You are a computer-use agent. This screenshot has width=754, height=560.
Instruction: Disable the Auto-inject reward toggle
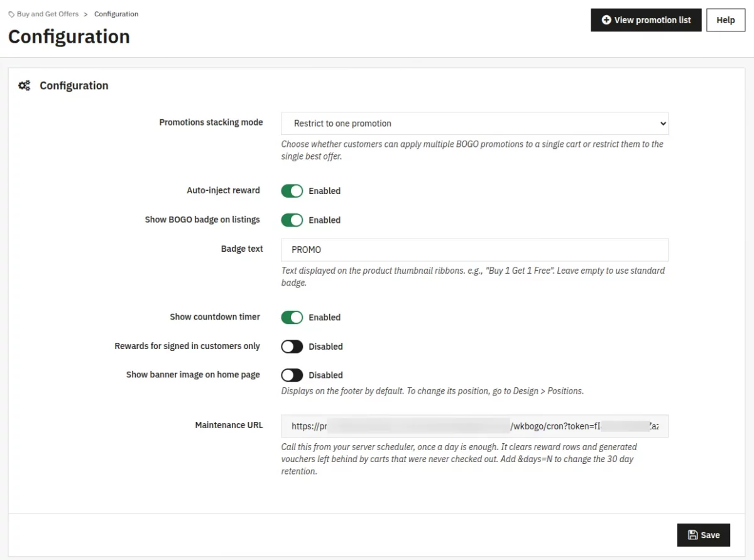click(292, 191)
